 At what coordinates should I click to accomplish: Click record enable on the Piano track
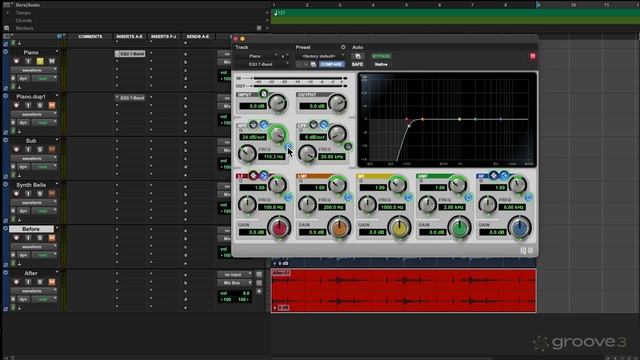[x=16, y=61]
